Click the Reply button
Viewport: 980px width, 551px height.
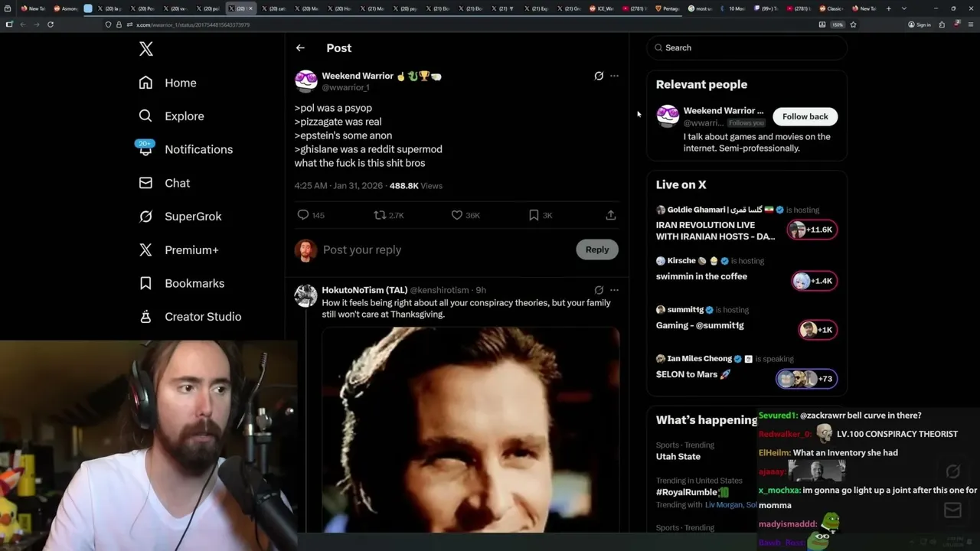coord(597,249)
